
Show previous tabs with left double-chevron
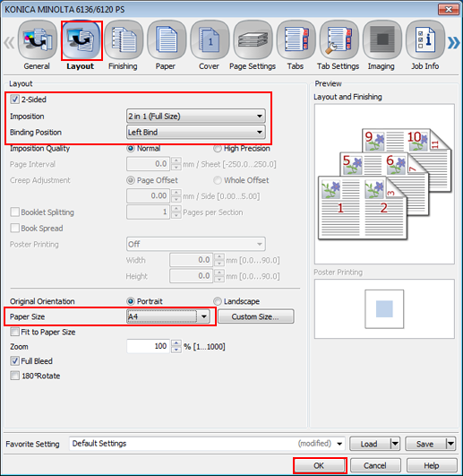click(x=9, y=42)
